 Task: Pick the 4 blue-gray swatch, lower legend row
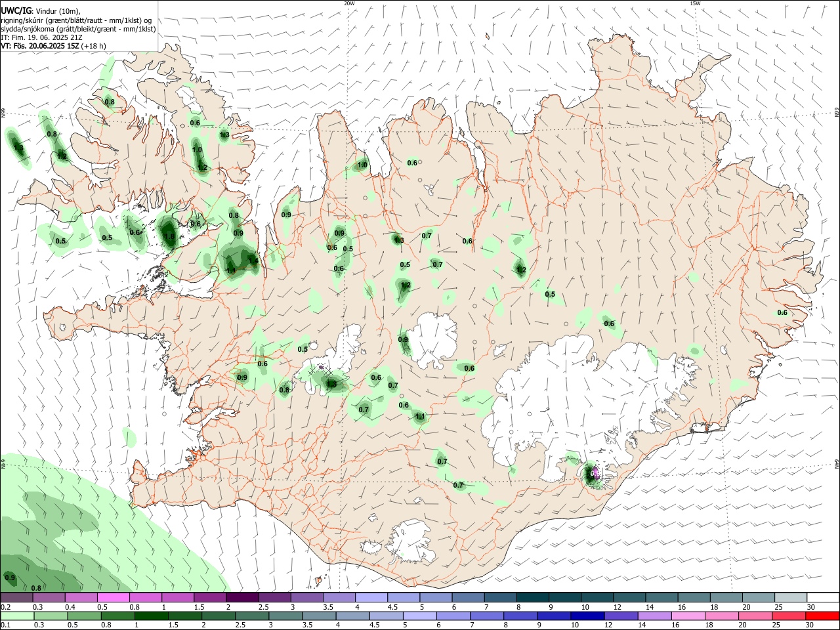point(353,616)
